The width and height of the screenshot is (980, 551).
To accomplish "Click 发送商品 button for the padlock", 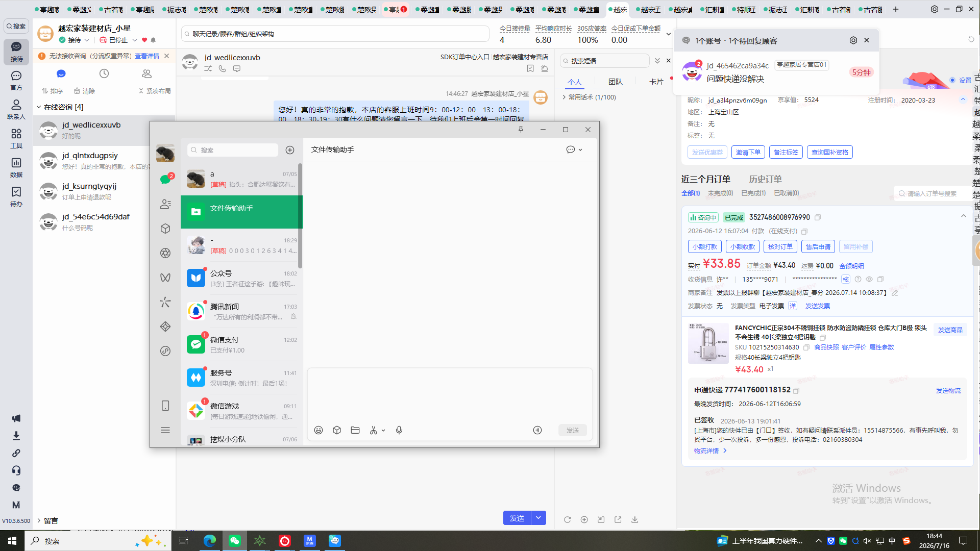I will (x=950, y=330).
